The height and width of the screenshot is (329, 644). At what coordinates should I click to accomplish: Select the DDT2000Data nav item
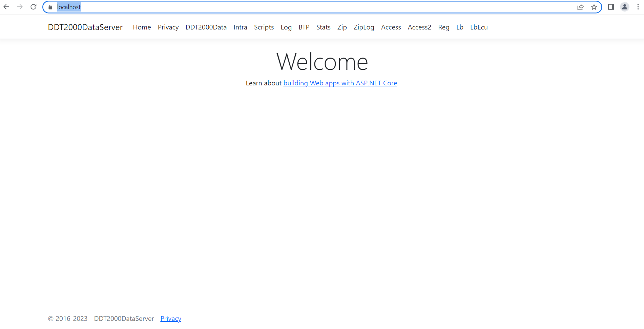click(x=206, y=27)
